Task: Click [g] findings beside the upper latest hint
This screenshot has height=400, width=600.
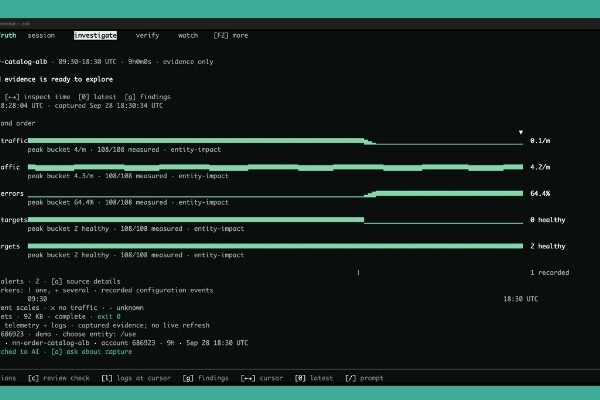Action: point(147,97)
